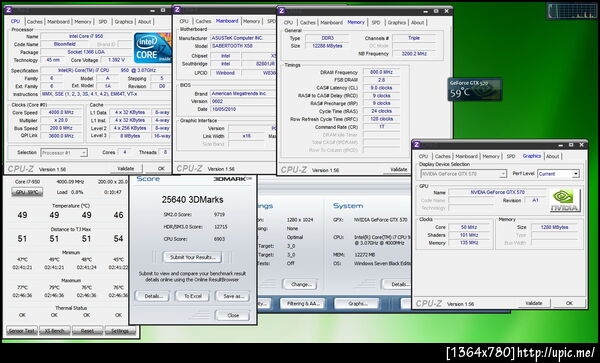Click the Core Speed value field
The width and height of the screenshot is (600, 363).
click(61, 112)
